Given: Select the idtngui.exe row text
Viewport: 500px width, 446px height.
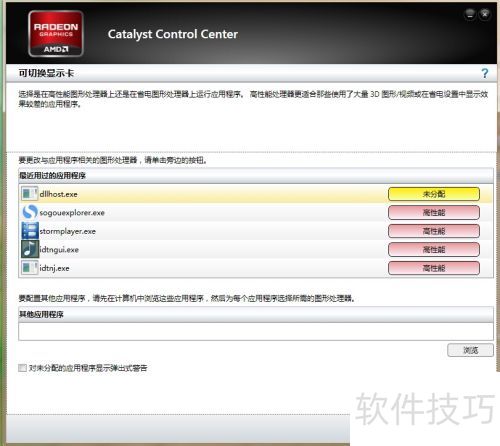Looking at the screenshot, I should 59,250.
